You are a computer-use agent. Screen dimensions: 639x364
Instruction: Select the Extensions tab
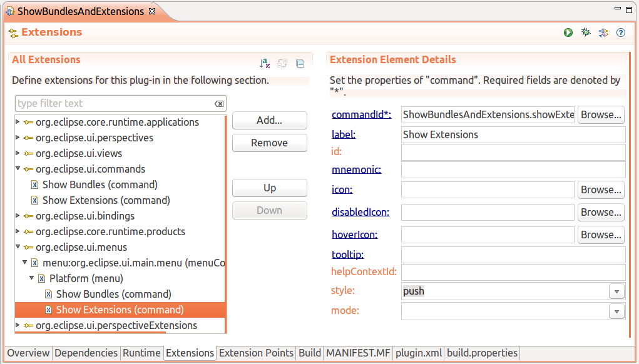(190, 353)
